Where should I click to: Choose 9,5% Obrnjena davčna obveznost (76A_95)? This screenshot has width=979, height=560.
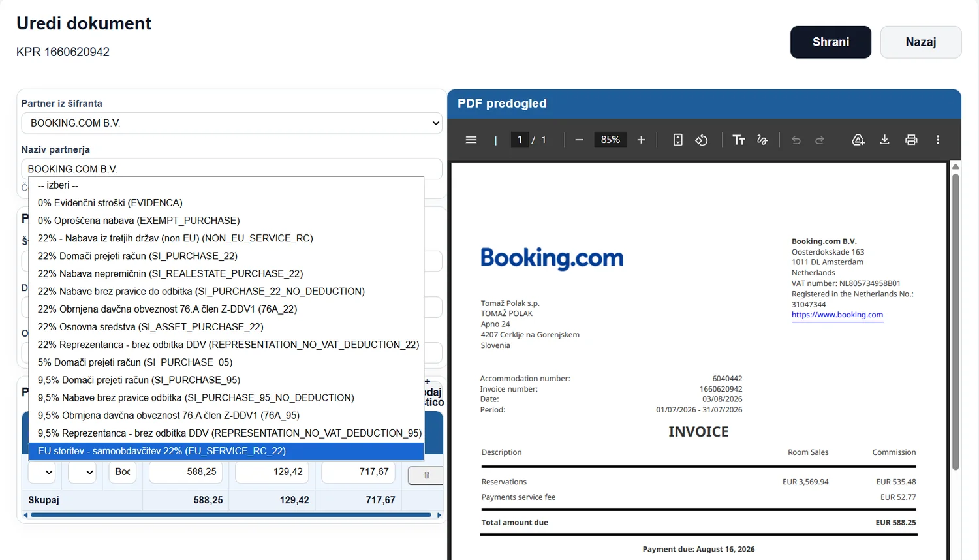pyautogui.click(x=226, y=415)
